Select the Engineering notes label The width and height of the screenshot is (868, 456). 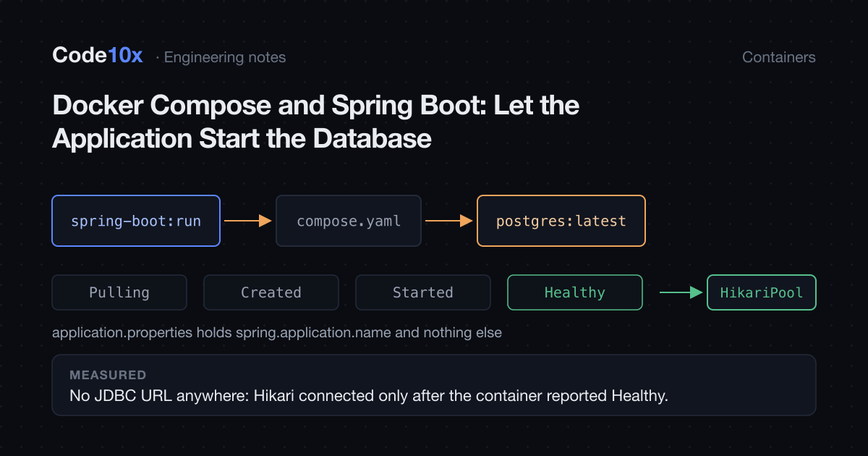pyautogui.click(x=224, y=57)
